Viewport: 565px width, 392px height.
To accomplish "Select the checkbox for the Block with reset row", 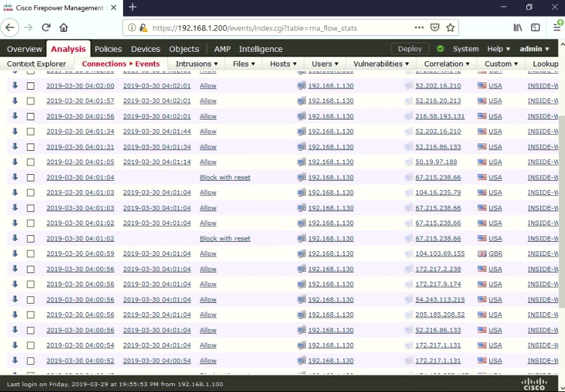I will coord(31,177).
